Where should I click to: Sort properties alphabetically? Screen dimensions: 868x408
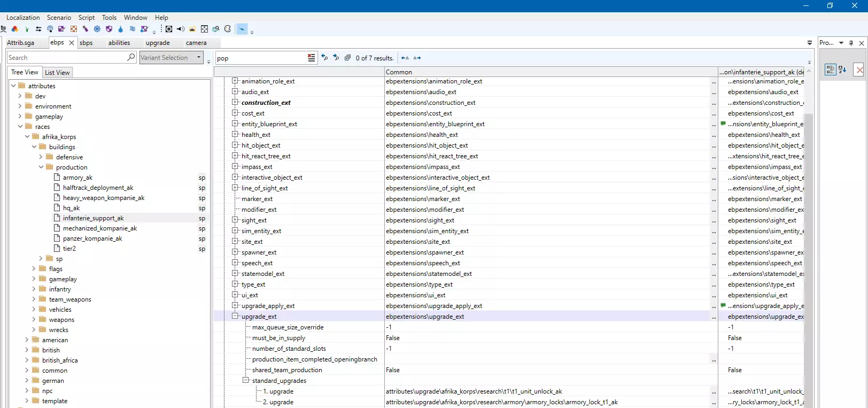[842, 70]
